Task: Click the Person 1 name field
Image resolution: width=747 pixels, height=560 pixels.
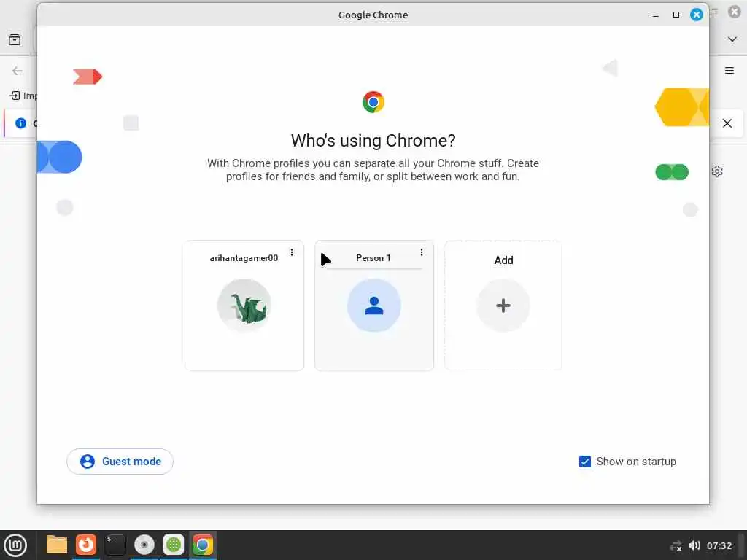Action: (x=373, y=259)
